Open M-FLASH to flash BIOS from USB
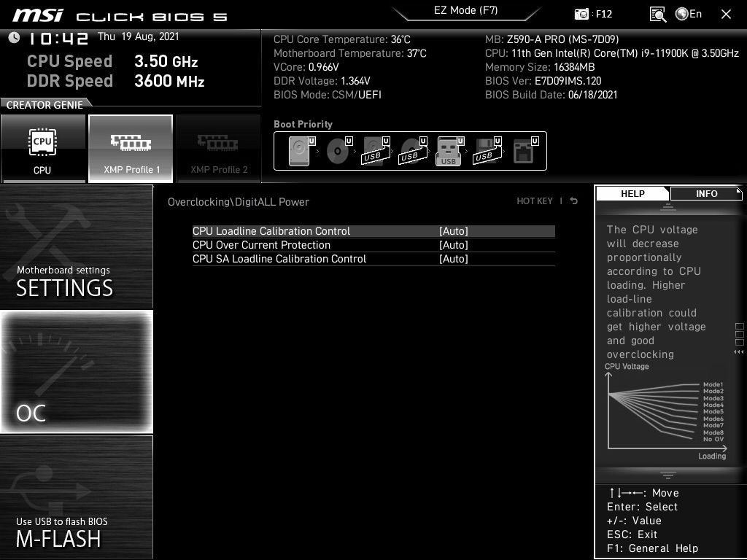Image resolution: width=747 pixels, height=560 pixels. [76, 497]
